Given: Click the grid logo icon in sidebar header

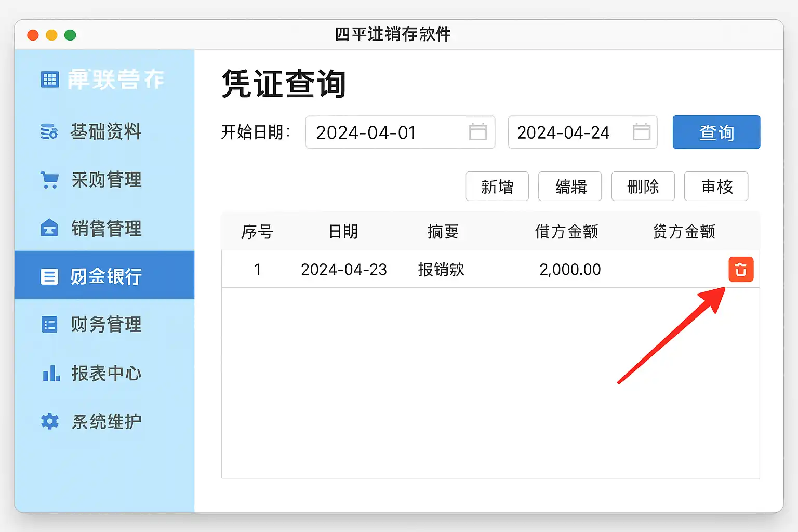Looking at the screenshot, I should (50, 79).
